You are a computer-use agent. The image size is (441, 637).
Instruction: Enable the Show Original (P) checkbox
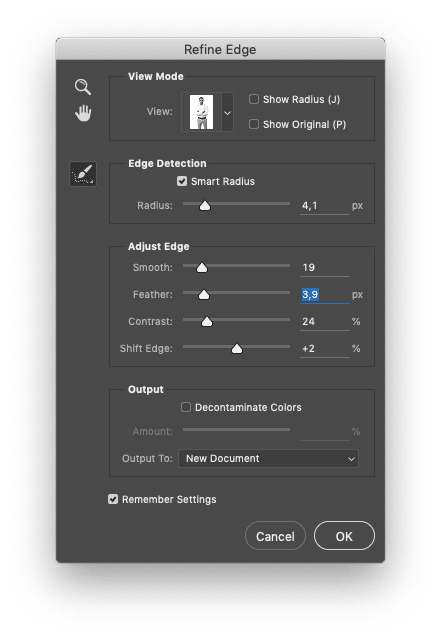[x=254, y=124]
